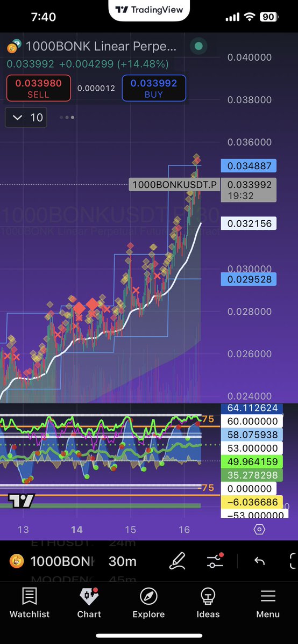Tap the price change +0.004299 (+14.48%) text

113,64
